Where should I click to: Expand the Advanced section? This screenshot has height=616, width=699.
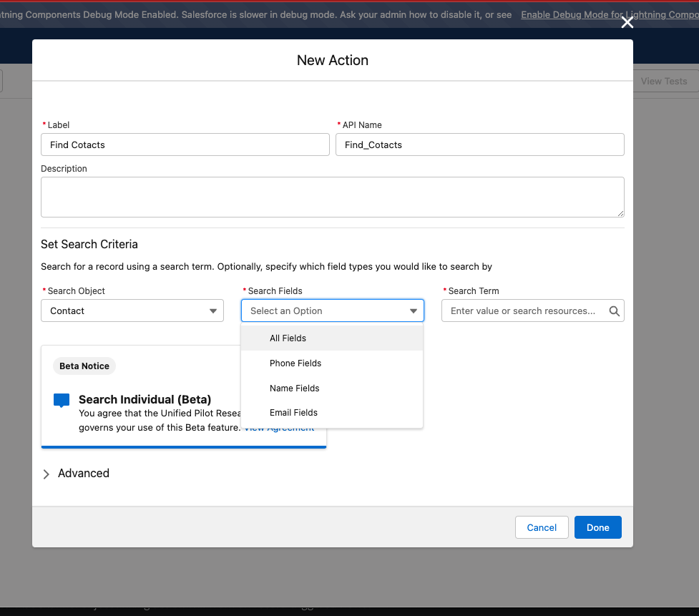84,473
